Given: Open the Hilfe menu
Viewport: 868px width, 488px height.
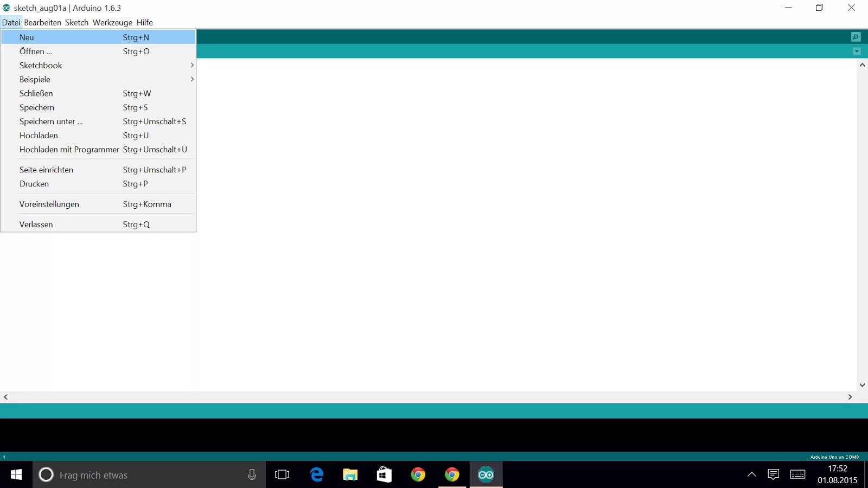Looking at the screenshot, I should coord(144,22).
